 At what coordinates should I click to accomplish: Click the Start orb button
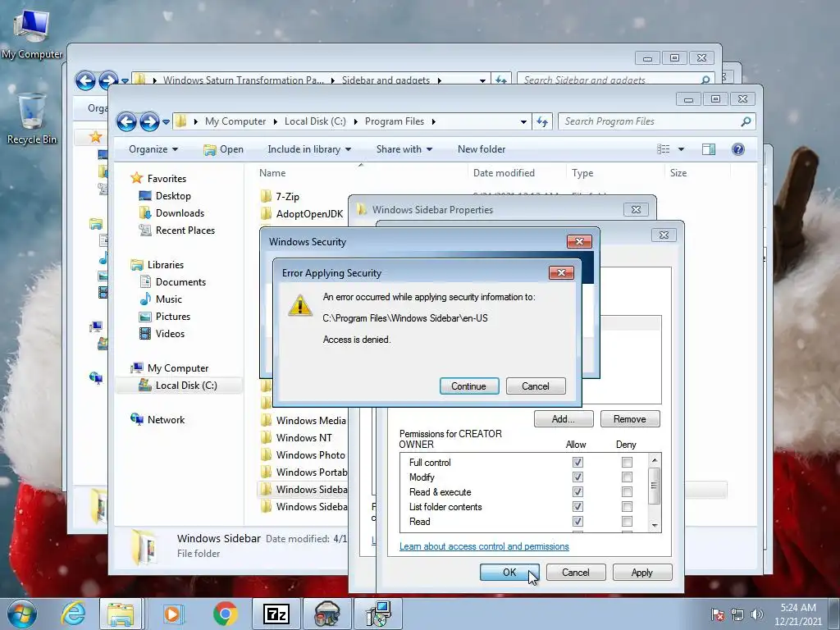click(22, 614)
